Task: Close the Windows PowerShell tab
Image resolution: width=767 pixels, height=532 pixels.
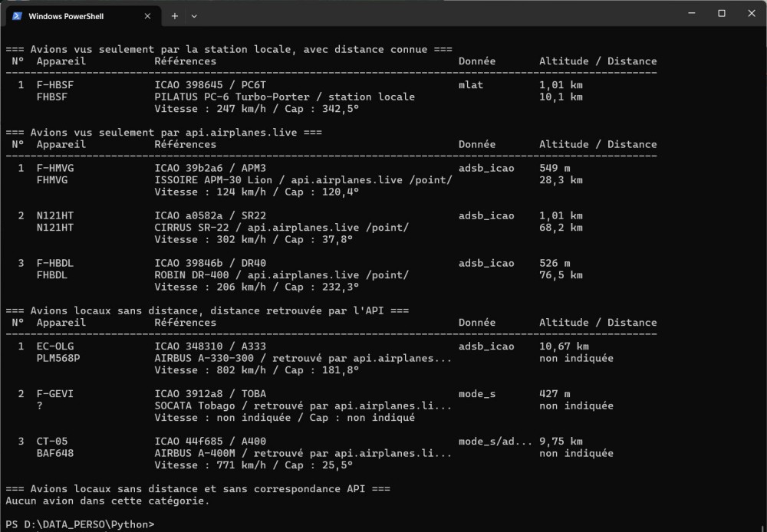Action: (147, 16)
